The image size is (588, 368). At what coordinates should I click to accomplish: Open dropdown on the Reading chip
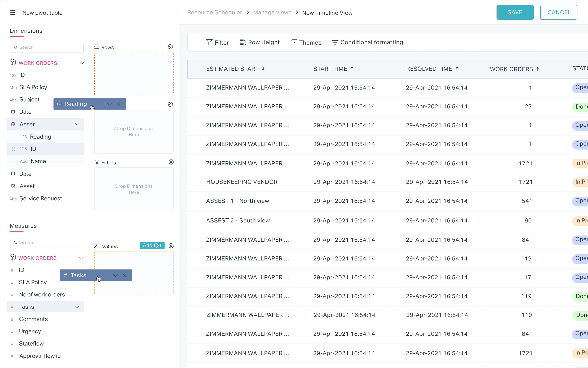[109, 104]
